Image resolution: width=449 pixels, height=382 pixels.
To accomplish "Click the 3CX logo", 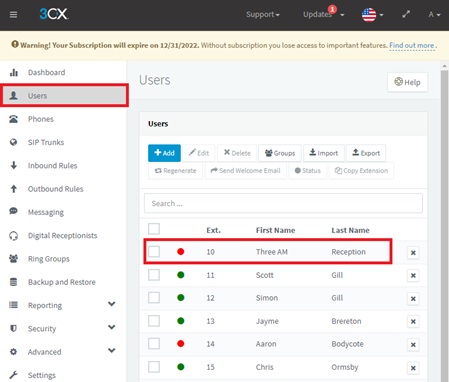I will [x=54, y=14].
